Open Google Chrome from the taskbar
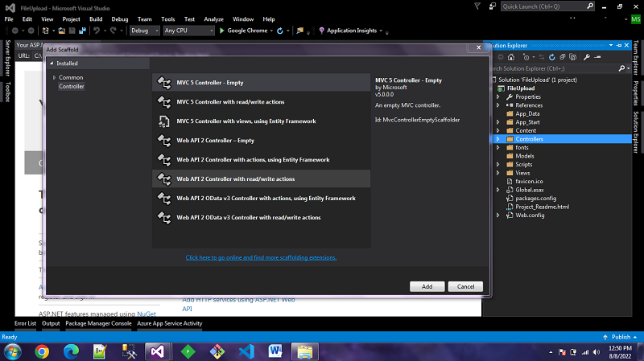This screenshot has width=644, height=361. click(x=42, y=351)
